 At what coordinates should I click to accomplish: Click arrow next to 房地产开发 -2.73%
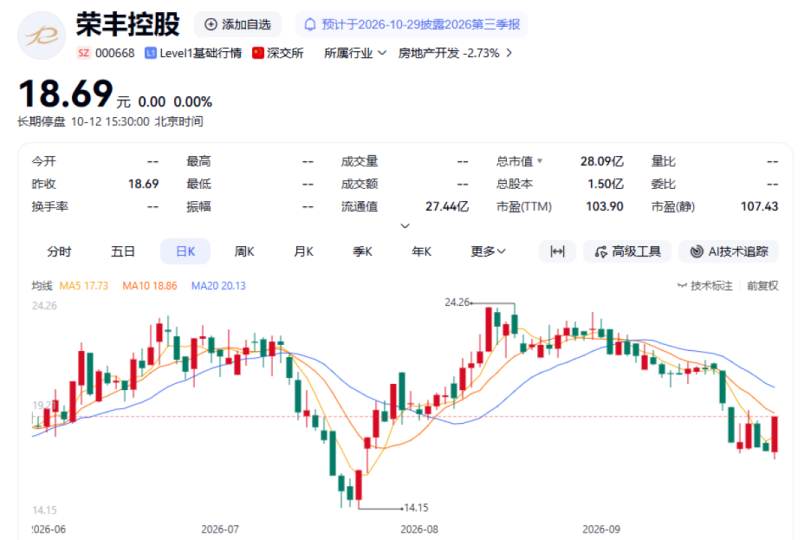pyautogui.click(x=509, y=53)
